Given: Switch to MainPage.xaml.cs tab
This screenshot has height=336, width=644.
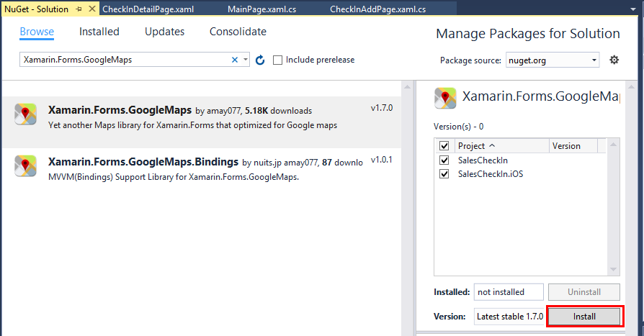Looking at the screenshot, I should pyautogui.click(x=261, y=9).
